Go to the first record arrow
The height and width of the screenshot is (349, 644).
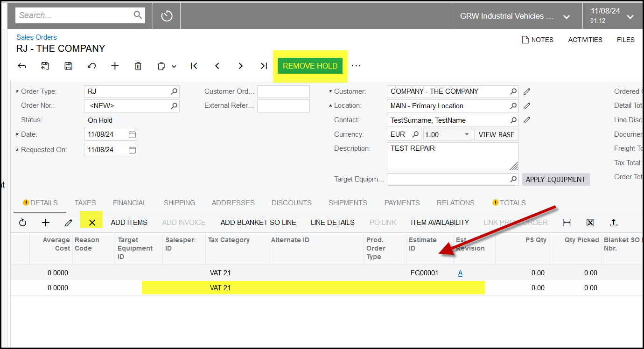(194, 66)
